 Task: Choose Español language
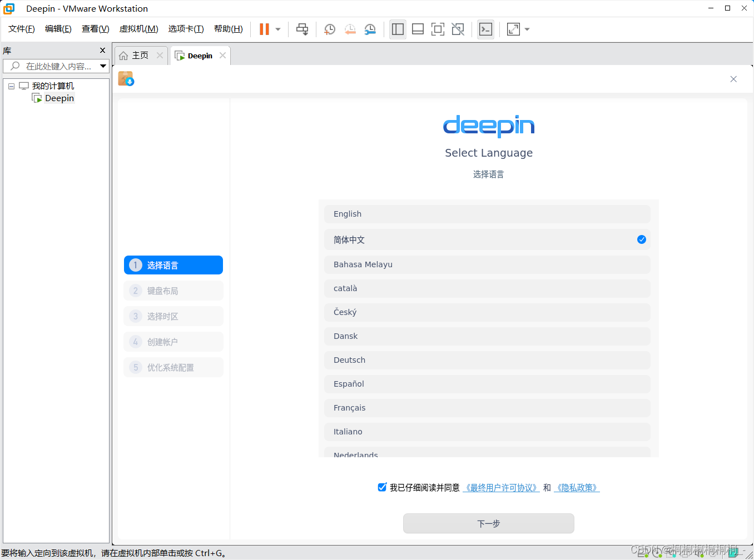tap(487, 384)
